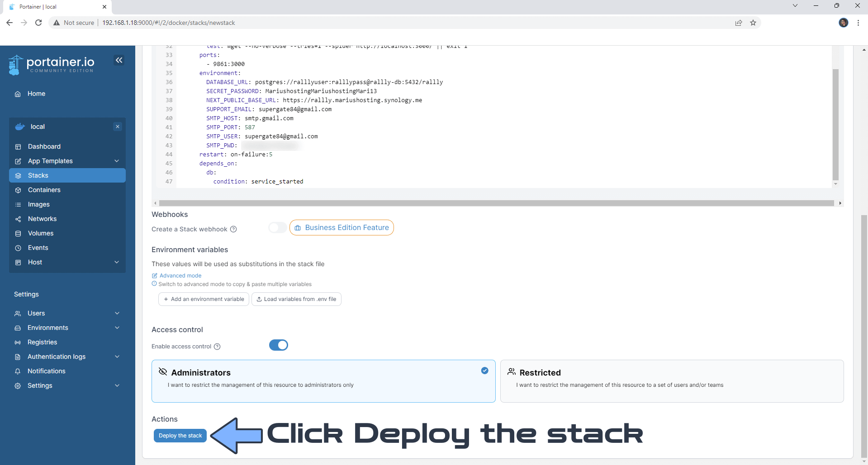Expand the Host submenu chevron
The image size is (868, 465).
pos(117,262)
